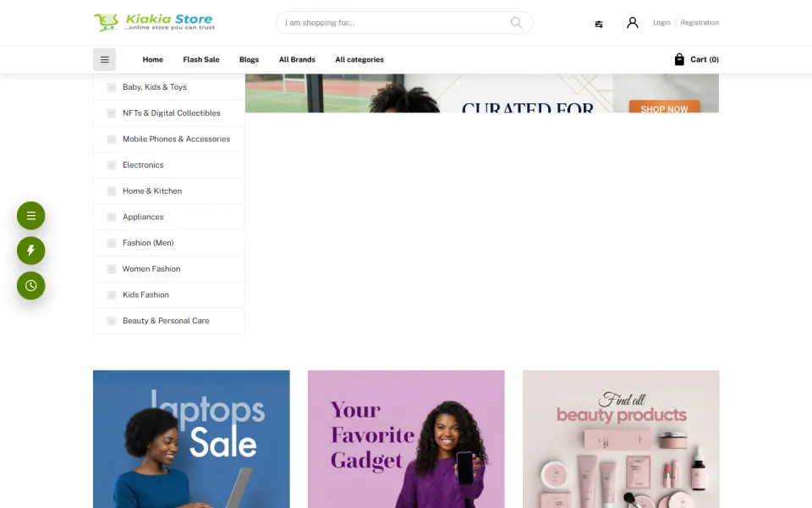Click the orange SHOP NOW button
This screenshot has width=812, height=508.
pyautogui.click(x=665, y=107)
